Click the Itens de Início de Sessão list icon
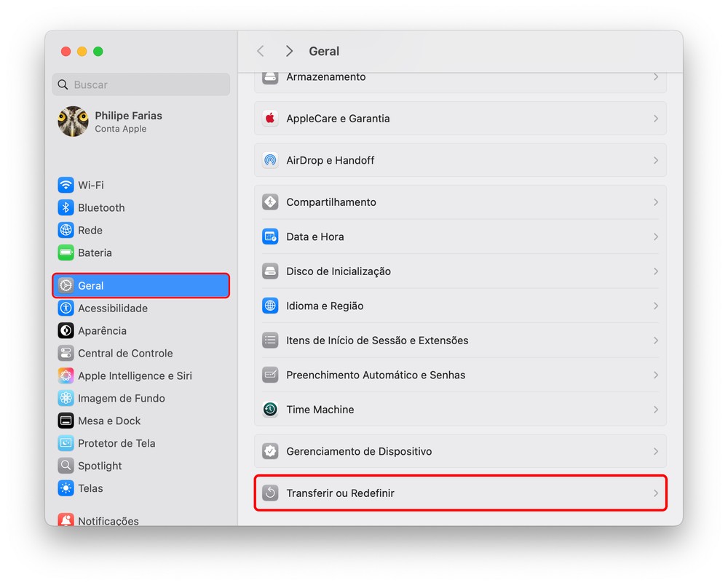Image resolution: width=728 pixels, height=585 pixels. tap(270, 341)
